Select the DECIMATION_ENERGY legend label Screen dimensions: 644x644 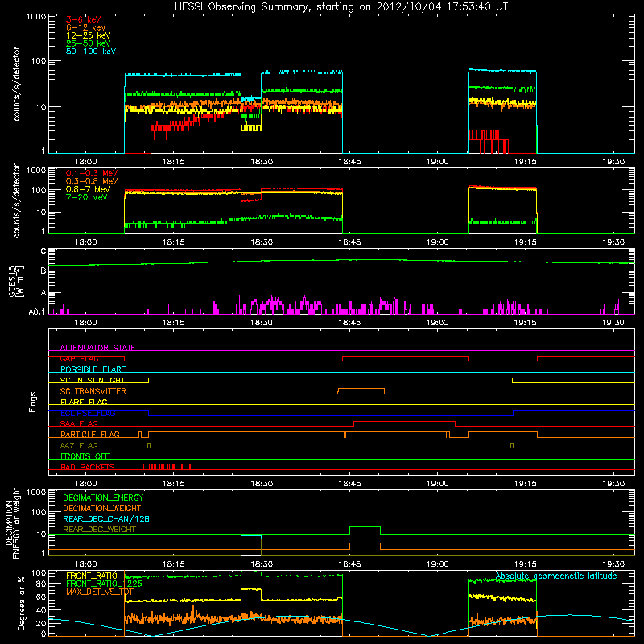pyautogui.click(x=103, y=497)
